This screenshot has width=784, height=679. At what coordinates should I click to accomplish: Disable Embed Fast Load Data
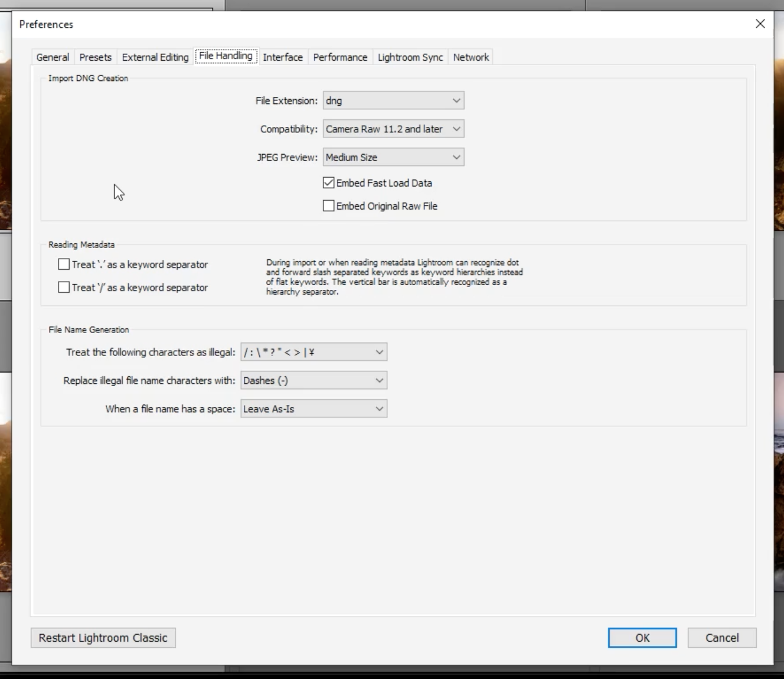(x=329, y=183)
